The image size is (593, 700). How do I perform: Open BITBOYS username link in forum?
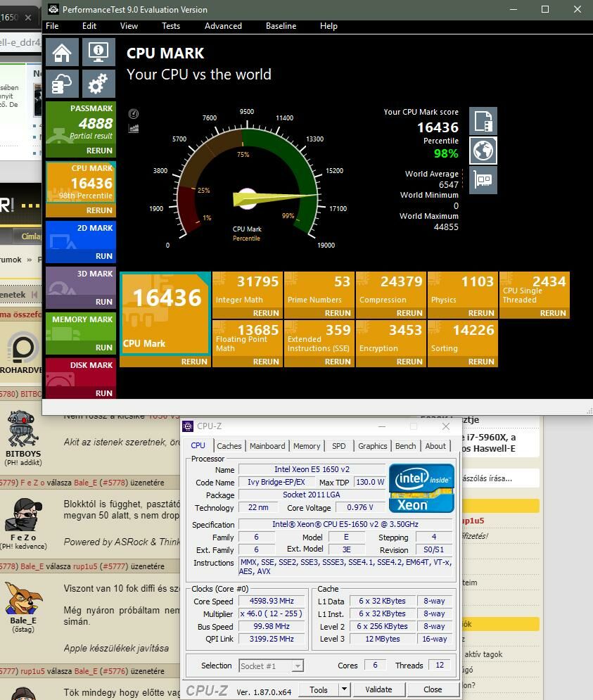coord(23,454)
